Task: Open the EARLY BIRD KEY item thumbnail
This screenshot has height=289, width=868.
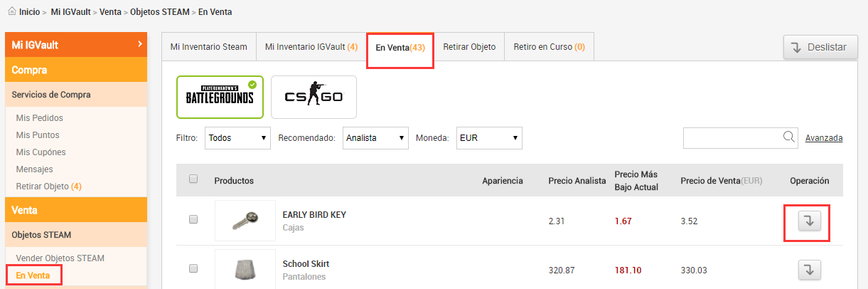Action: 245,221
